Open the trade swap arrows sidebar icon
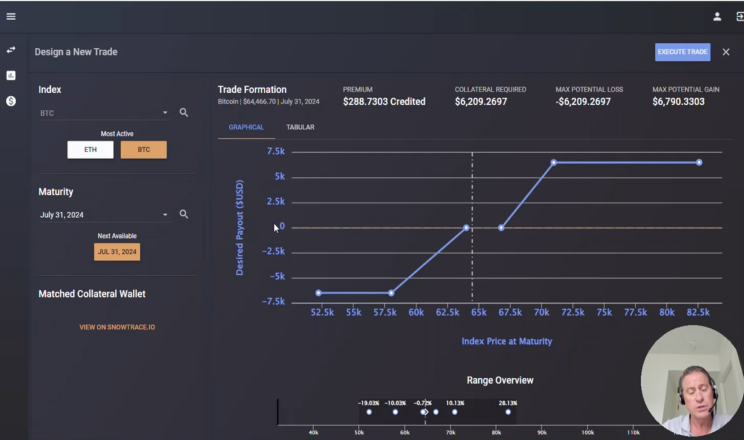The image size is (744, 440). [x=11, y=50]
